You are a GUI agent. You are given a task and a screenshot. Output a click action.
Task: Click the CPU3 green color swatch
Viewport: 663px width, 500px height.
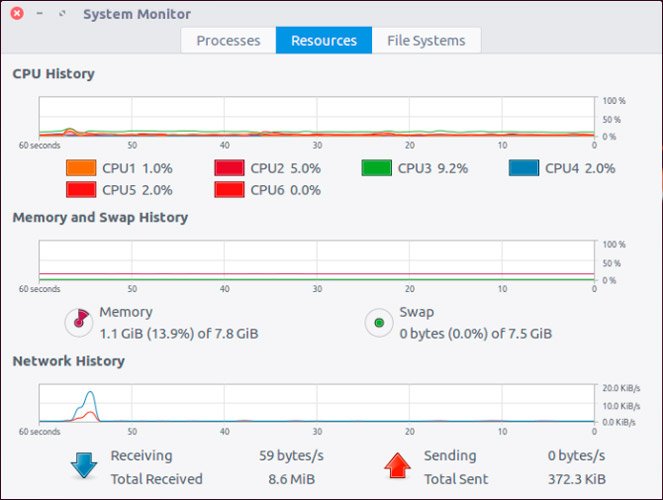click(377, 168)
